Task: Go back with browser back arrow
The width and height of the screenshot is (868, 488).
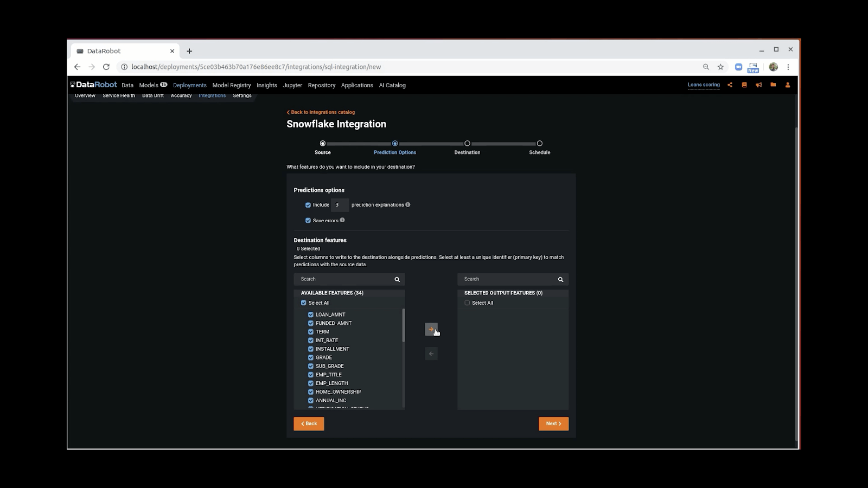Action: point(77,67)
